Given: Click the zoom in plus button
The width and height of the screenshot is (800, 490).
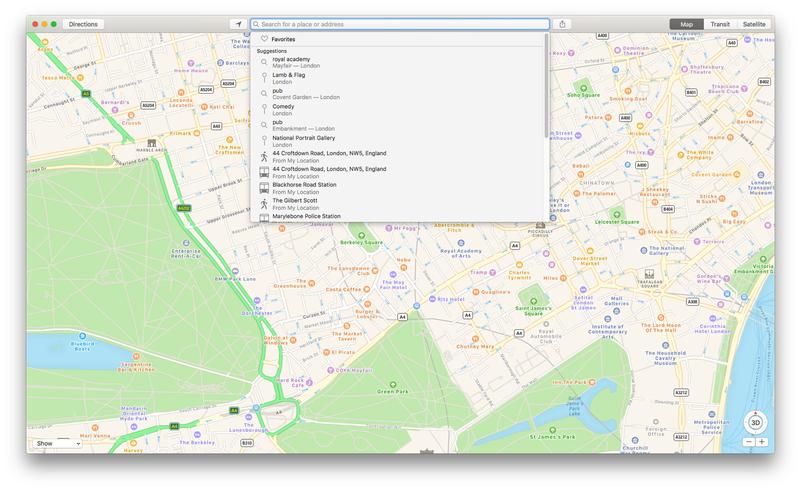Looking at the screenshot, I should 762,442.
